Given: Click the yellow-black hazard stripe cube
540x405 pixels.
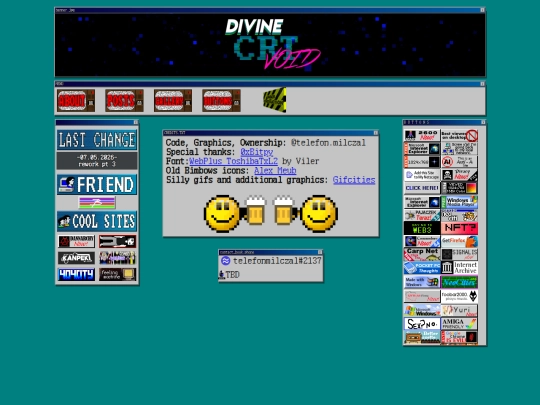Looking at the screenshot, I should pos(274,100).
